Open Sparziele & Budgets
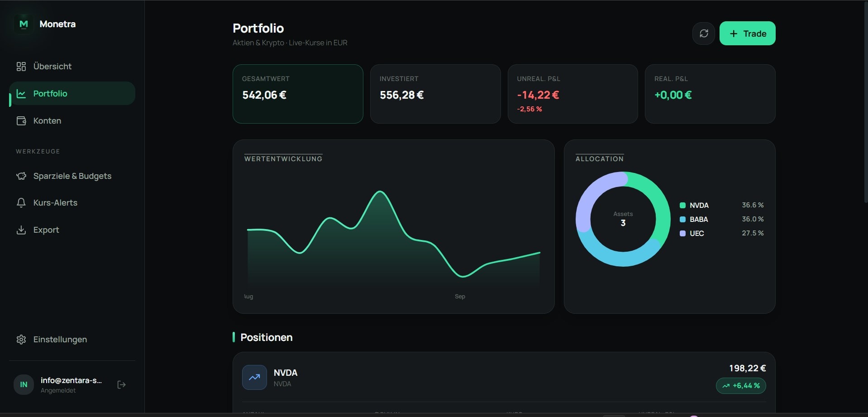 pos(72,176)
